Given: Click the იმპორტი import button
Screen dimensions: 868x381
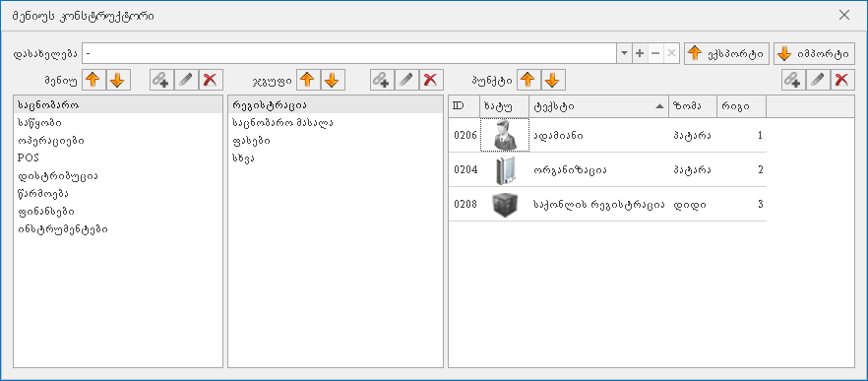Looking at the screenshot, I should tap(814, 54).
